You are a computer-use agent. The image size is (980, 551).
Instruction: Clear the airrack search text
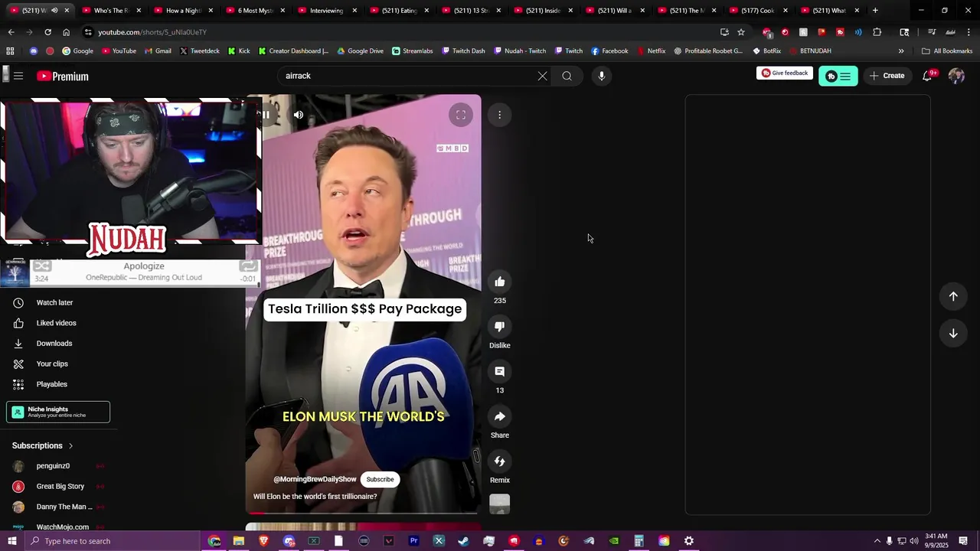[x=542, y=76]
